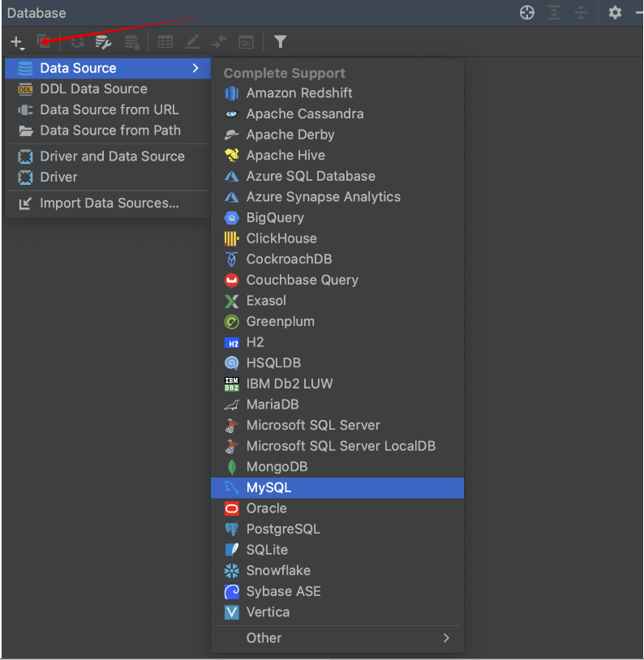This screenshot has height=660, width=644.
Task: Open the New (plus) dropdown in toolbar
Action: tap(17, 42)
